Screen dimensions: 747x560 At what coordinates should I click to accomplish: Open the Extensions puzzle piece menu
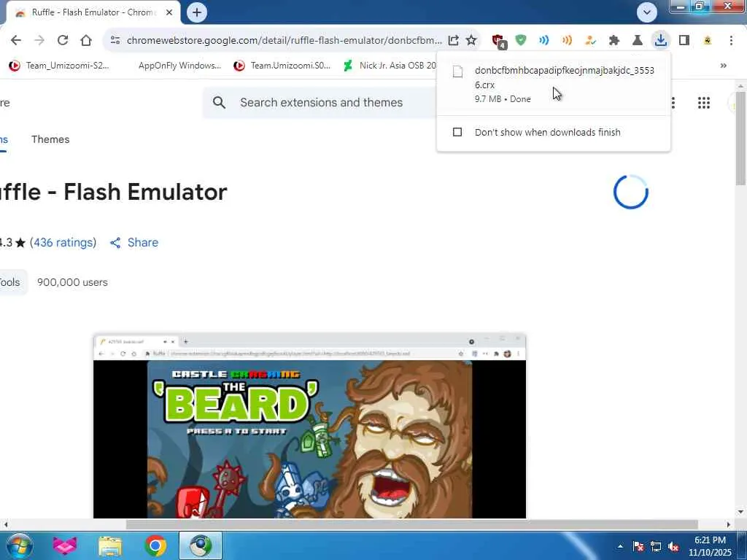614,41
